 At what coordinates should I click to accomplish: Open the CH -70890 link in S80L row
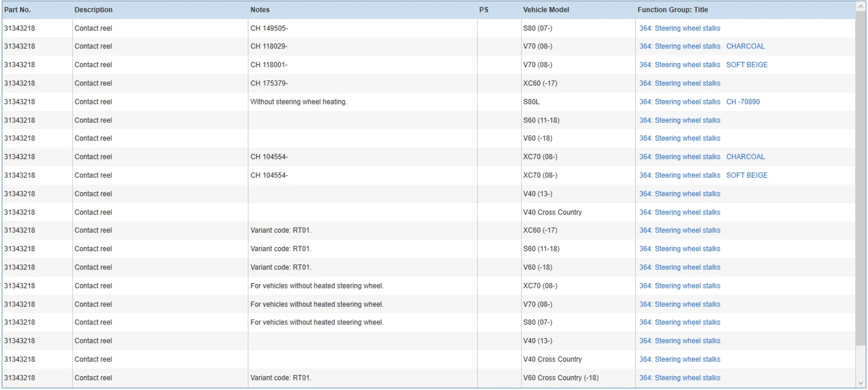click(x=743, y=102)
